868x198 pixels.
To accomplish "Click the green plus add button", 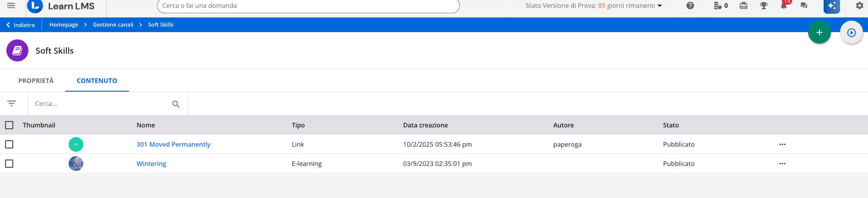I will 819,33.
